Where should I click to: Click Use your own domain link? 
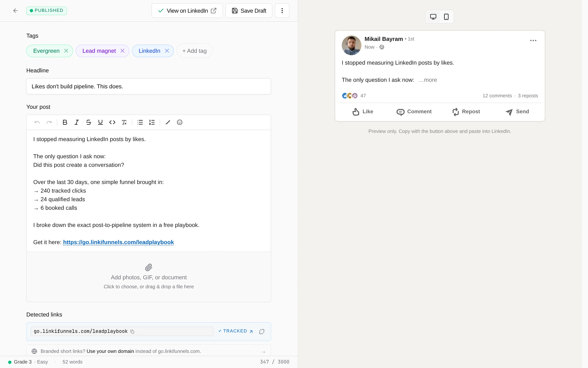point(110,351)
